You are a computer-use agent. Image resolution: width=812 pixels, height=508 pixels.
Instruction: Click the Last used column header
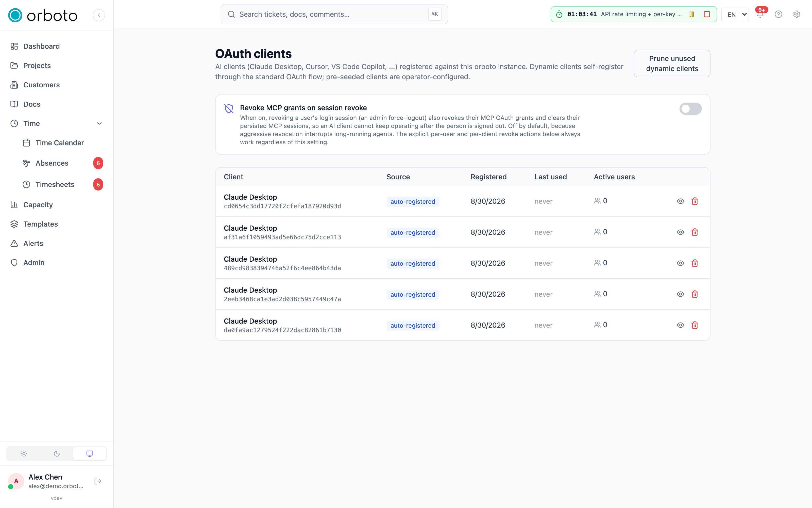pyautogui.click(x=550, y=177)
